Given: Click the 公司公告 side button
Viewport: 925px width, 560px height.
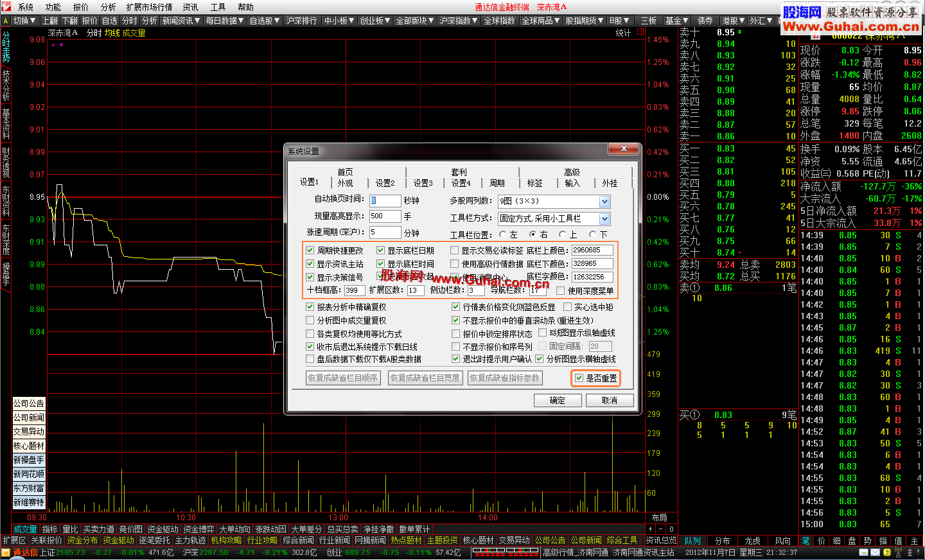Looking at the screenshot, I should click(29, 403).
